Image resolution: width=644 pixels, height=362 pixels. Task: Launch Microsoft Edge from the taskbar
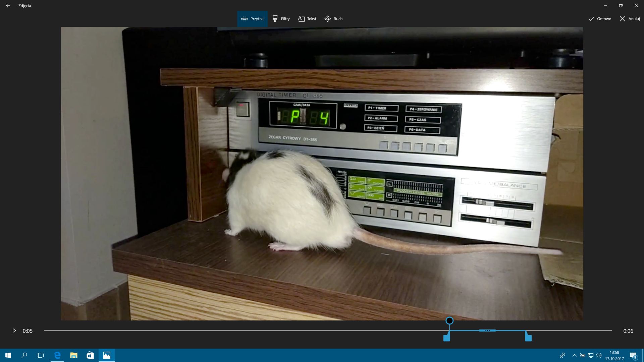tap(57, 355)
